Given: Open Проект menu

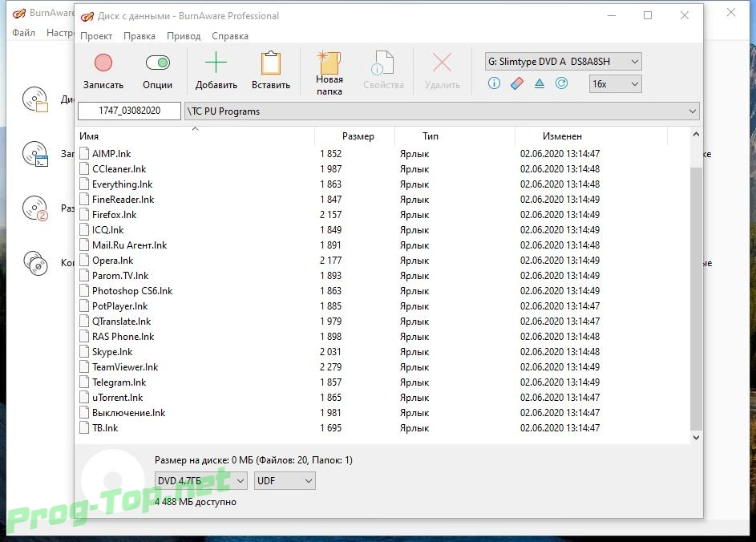Looking at the screenshot, I should coord(96,36).
